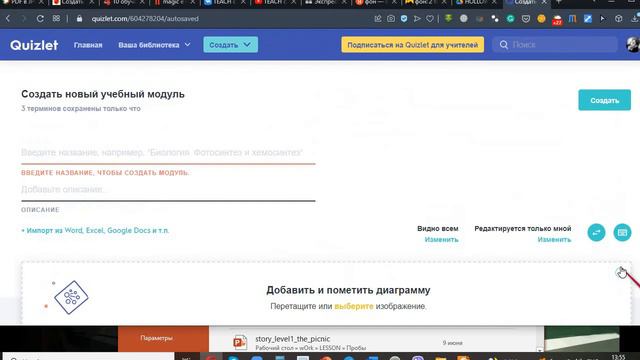Open the extensions cube icon
Image resolution: width=640 pixels, height=360 pixels.
click(619, 19)
